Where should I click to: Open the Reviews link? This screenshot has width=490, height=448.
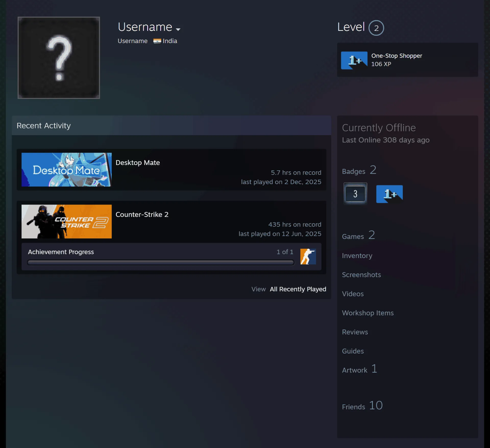coord(355,332)
